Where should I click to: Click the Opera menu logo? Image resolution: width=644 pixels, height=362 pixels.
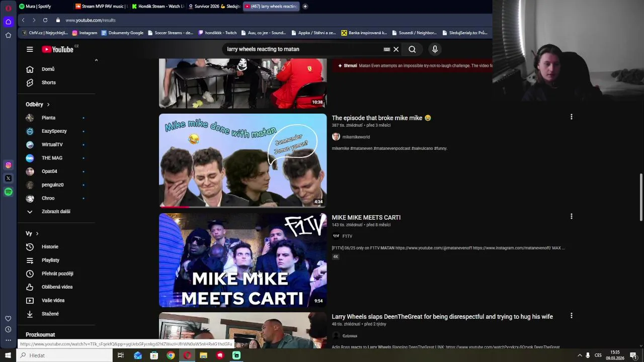tap(8, 8)
